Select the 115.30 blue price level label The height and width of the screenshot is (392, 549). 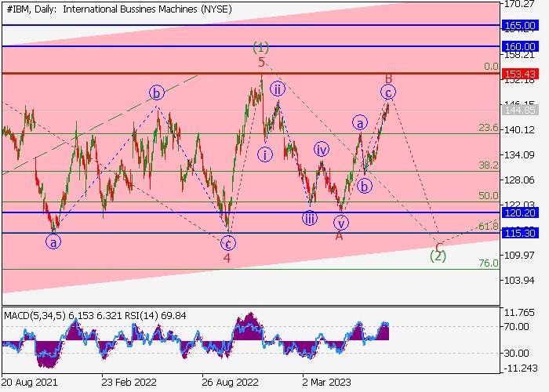[x=520, y=233]
